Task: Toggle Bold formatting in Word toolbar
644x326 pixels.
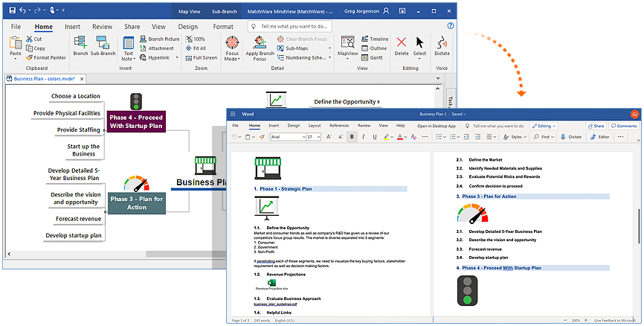Action: 352,137
